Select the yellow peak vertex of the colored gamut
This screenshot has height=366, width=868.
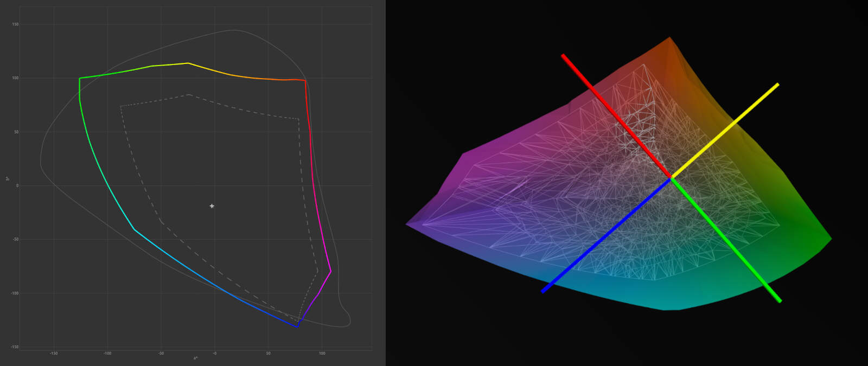coord(188,63)
